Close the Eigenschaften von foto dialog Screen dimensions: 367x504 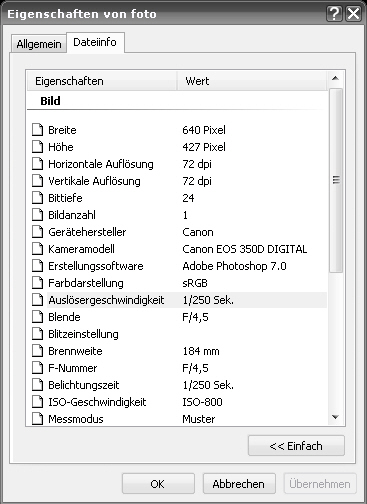[x=353, y=14]
